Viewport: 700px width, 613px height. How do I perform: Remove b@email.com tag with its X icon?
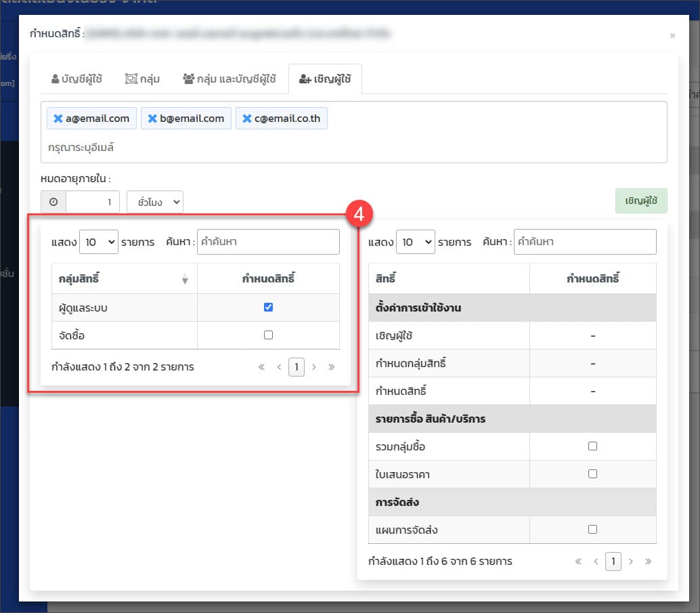coord(152,119)
